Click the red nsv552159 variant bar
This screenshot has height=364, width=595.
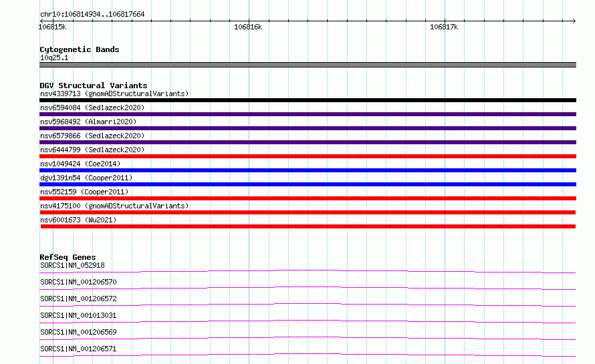[308, 198]
